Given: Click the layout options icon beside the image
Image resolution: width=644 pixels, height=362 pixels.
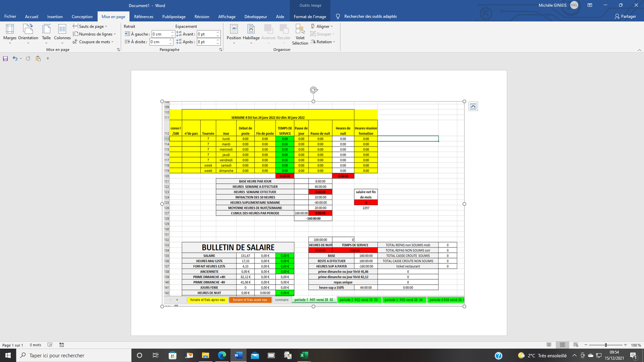Looking at the screenshot, I should tap(473, 107).
